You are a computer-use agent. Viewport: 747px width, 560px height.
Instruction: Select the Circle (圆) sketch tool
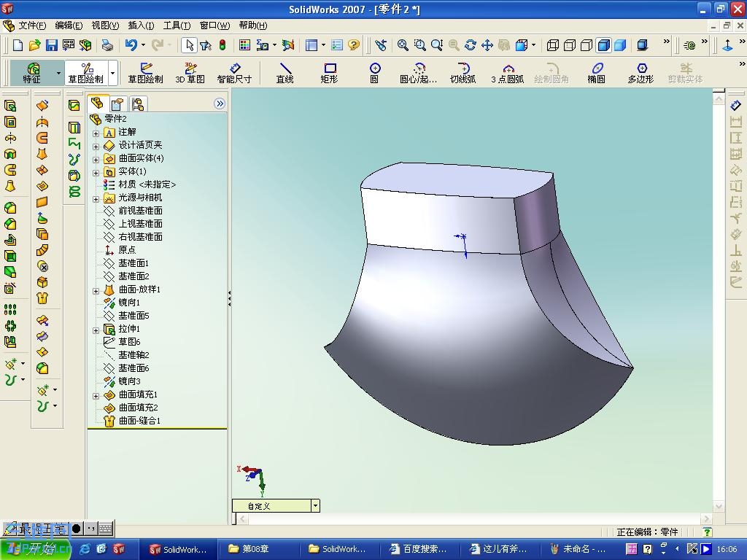coord(374,73)
